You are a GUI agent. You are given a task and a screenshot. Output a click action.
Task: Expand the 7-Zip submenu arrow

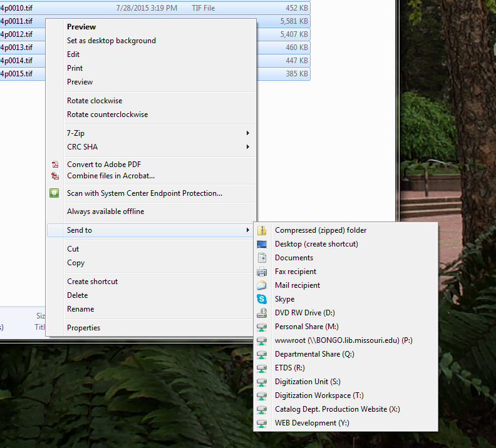click(x=248, y=133)
